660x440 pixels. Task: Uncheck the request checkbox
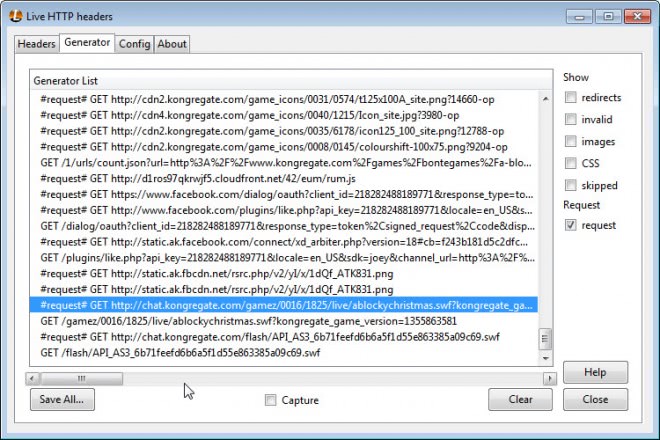point(570,225)
